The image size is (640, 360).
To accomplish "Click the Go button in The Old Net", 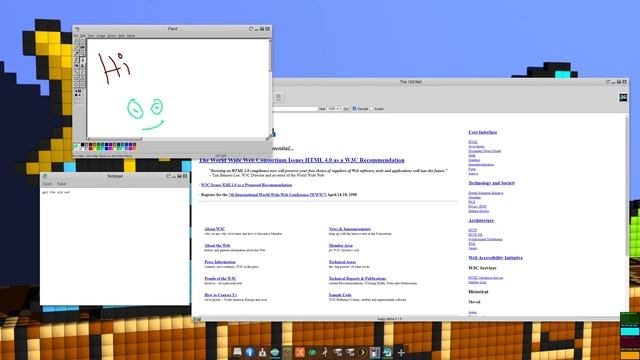I will coord(346,109).
